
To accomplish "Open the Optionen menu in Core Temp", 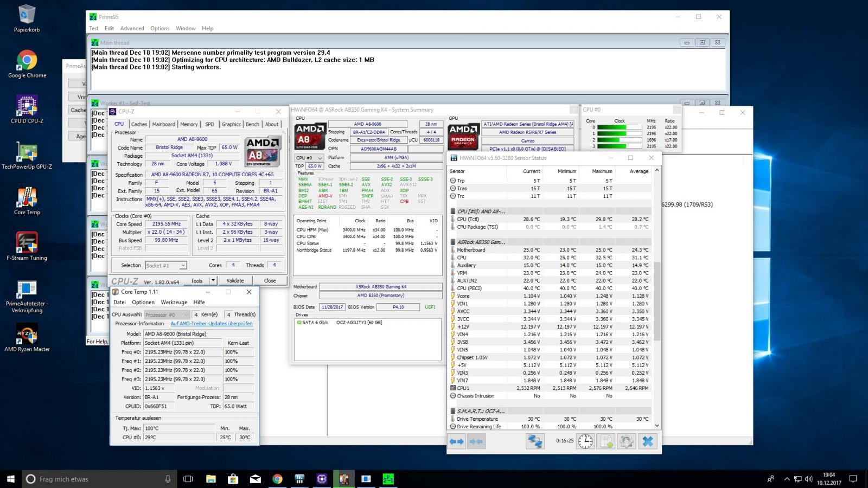I will (143, 303).
